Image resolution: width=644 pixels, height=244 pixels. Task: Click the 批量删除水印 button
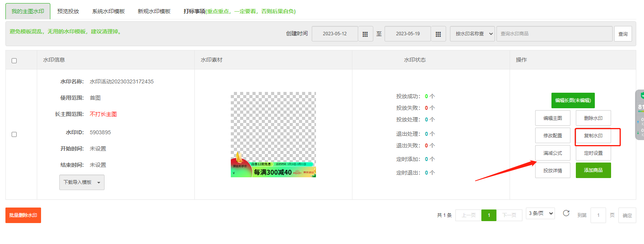pos(23,215)
